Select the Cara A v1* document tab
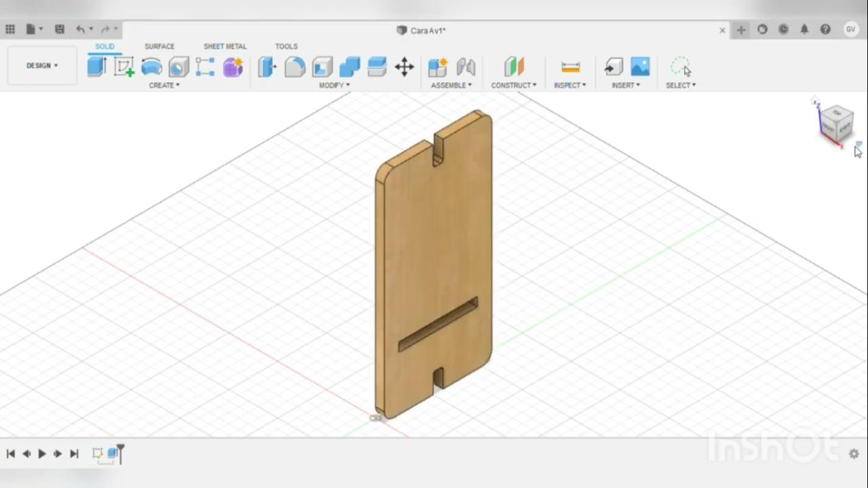 (420, 31)
